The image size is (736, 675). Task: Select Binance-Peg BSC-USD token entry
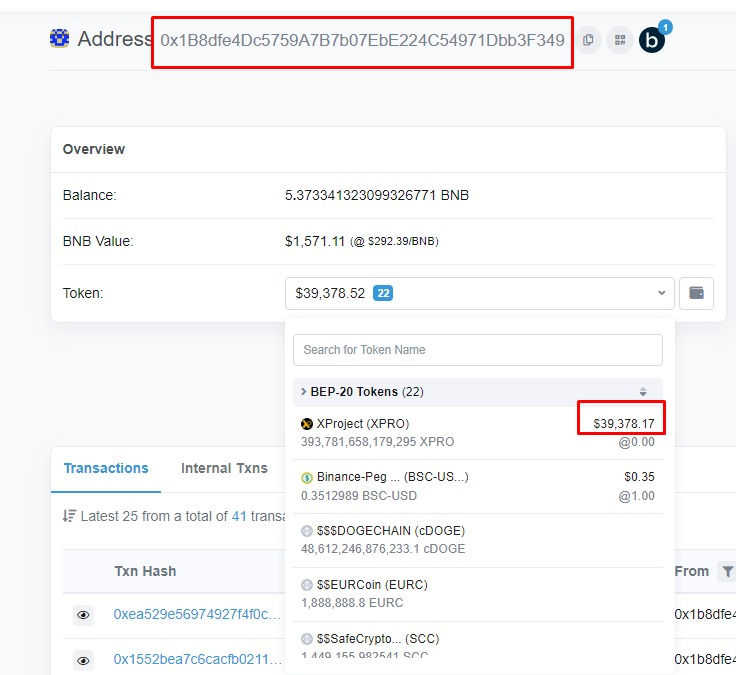click(478, 486)
